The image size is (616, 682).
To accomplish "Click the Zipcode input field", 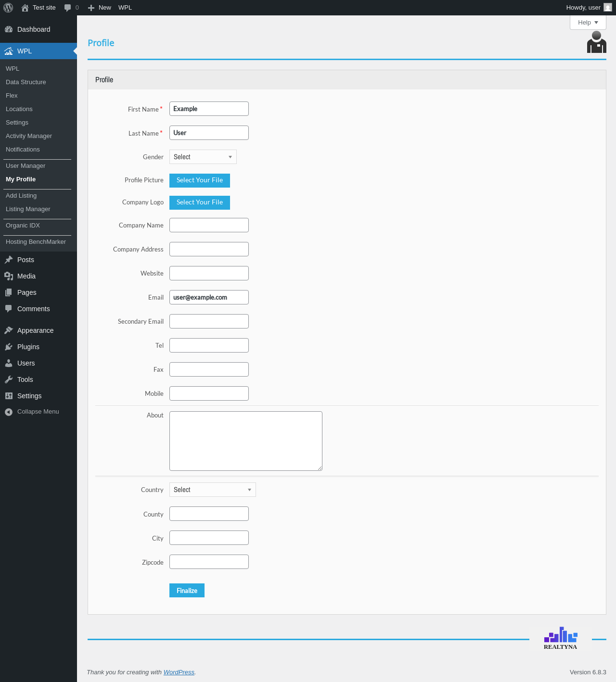I will (x=209, y=562).
